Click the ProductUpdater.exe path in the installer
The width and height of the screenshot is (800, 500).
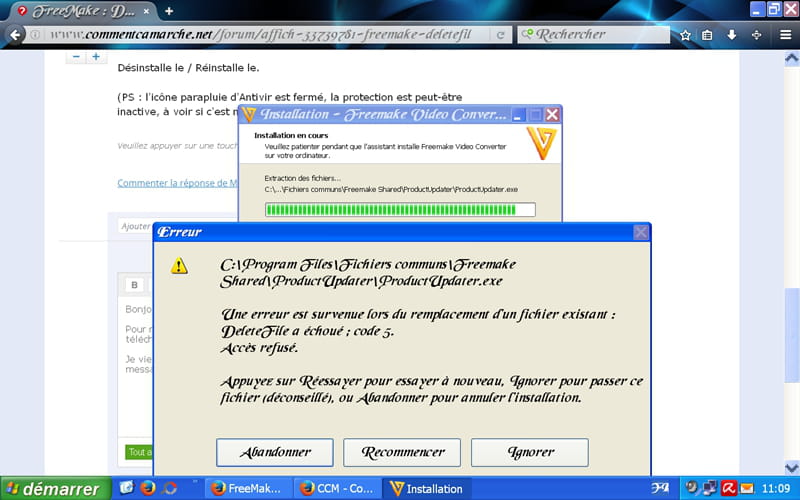tap(391, 189)
